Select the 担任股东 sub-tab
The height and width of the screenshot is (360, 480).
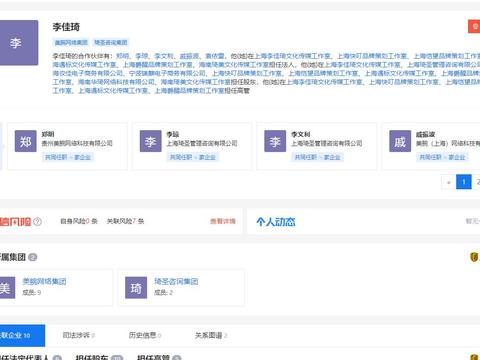(99, 357)
